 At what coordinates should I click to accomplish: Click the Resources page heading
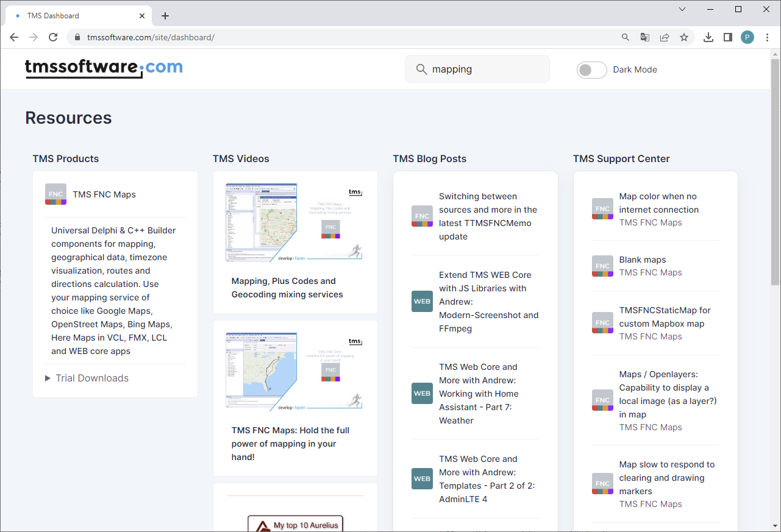point(68,118)
